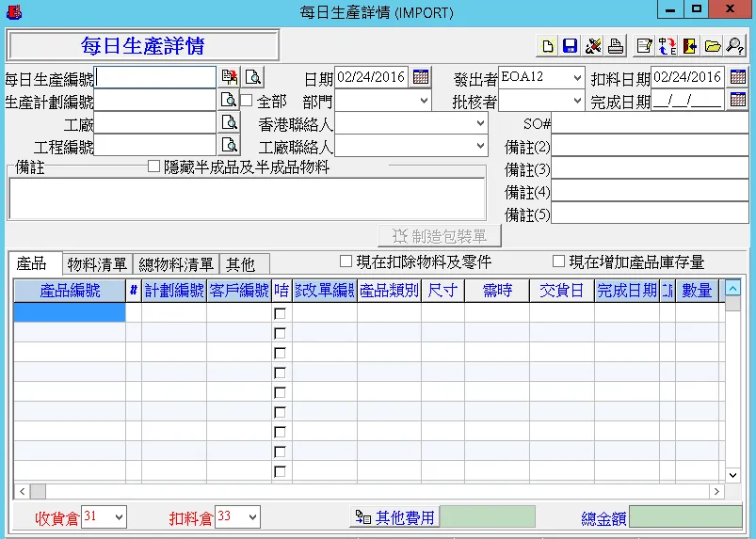Switch to the 其他 tab

tap(240, 264)
